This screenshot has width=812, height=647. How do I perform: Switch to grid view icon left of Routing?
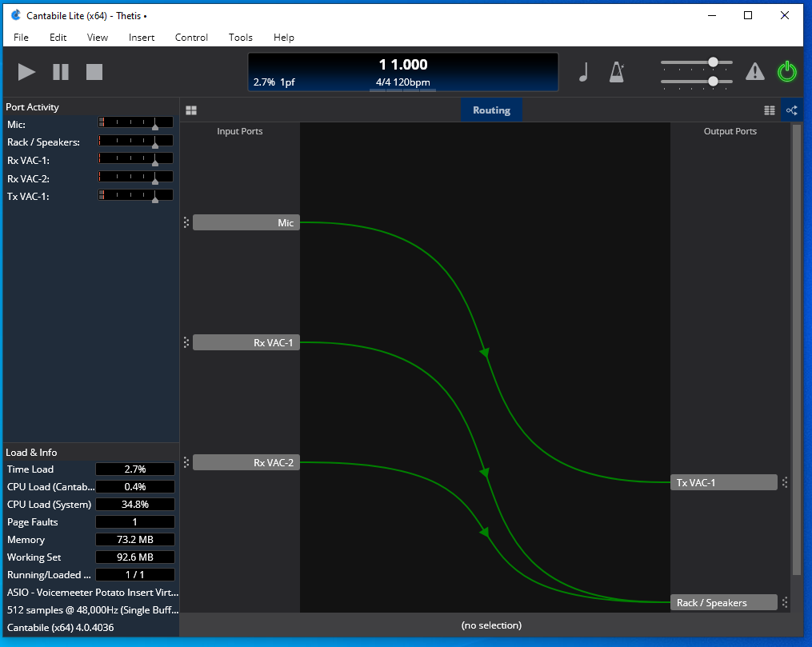coord(191,110)
